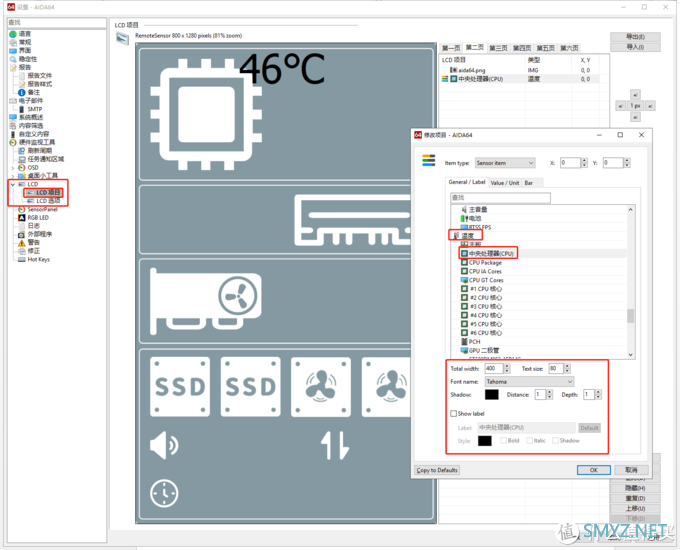This screenshot has height=550, width=680.
Task: Expand the OSD tree node
Action: pos(13,167)
